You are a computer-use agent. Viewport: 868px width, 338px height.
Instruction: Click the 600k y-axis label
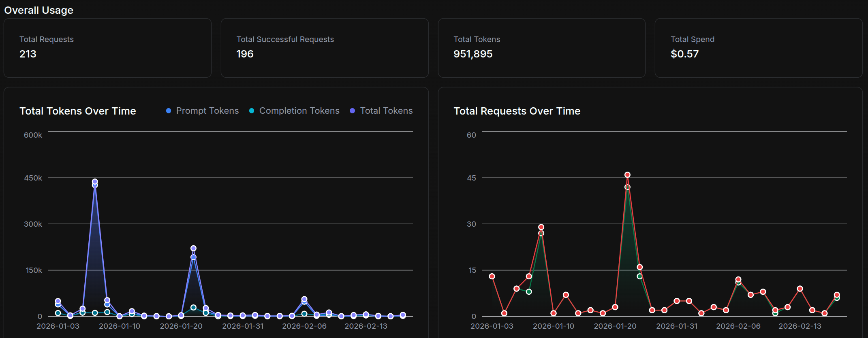(x=33, y=135)
